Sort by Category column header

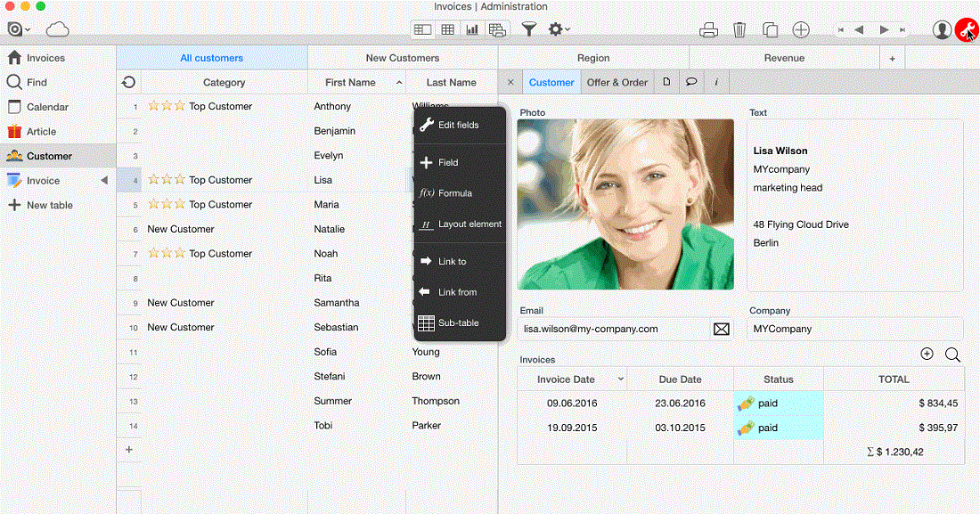(224, 83)
